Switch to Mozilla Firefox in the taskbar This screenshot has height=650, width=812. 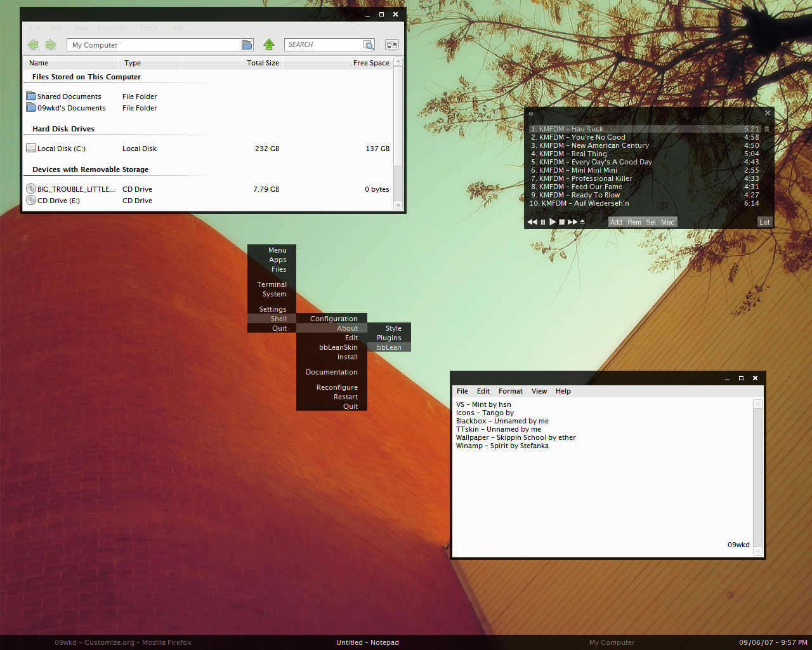point(123,642)
